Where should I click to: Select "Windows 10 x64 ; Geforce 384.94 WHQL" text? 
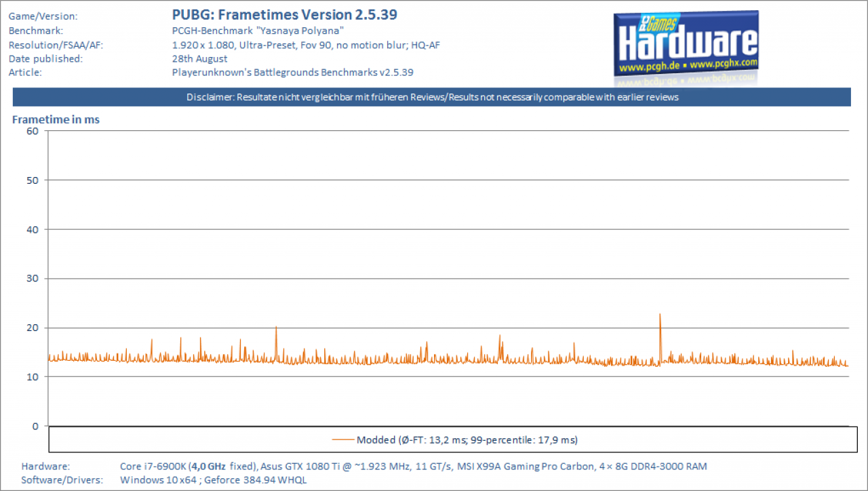click(x=213, y=480)
